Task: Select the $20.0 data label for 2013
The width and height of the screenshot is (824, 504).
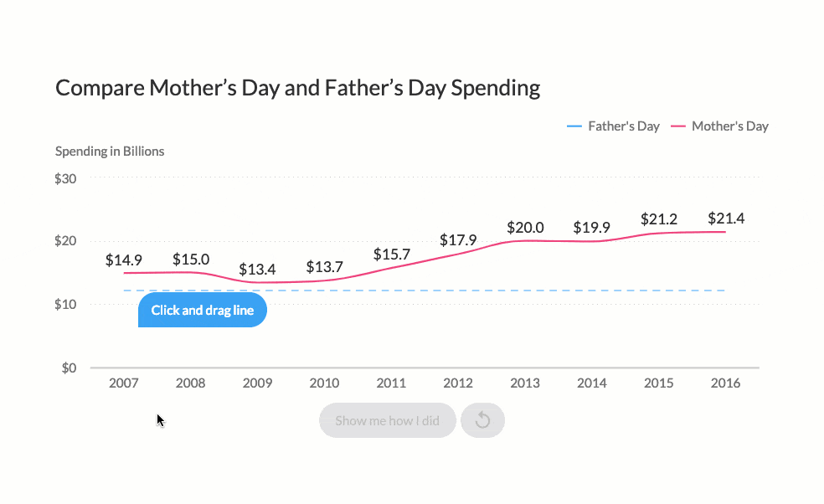Action: [x=525, y=227]
